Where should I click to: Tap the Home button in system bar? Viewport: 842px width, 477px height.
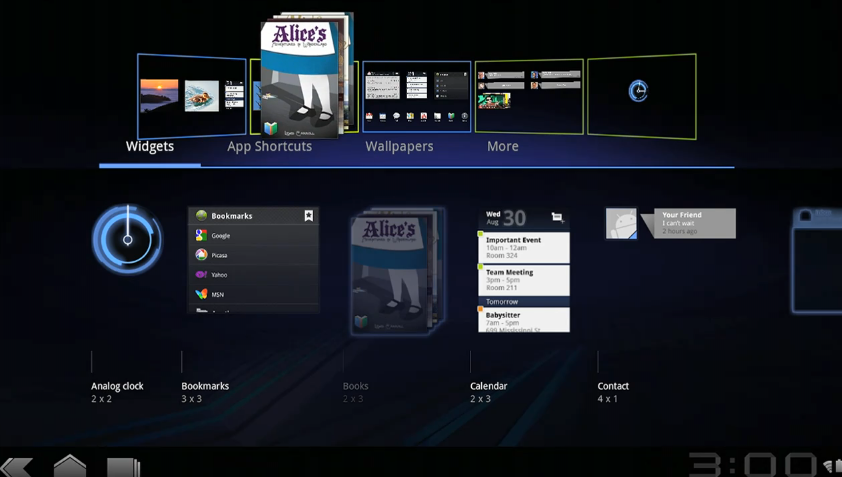pyautogui.click(x=70, y=466)
